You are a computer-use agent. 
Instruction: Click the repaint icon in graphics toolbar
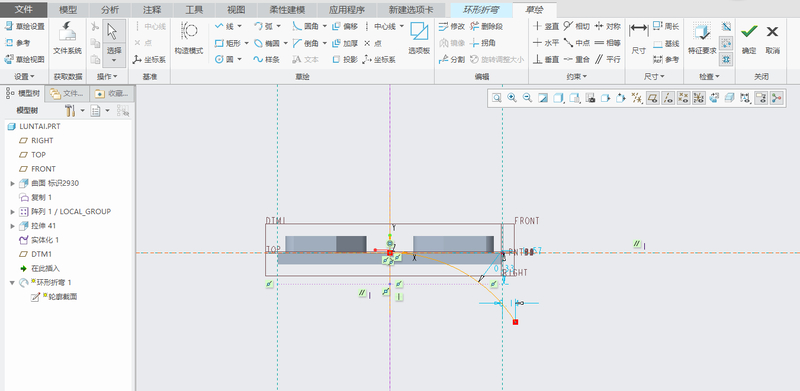point(543,98)
